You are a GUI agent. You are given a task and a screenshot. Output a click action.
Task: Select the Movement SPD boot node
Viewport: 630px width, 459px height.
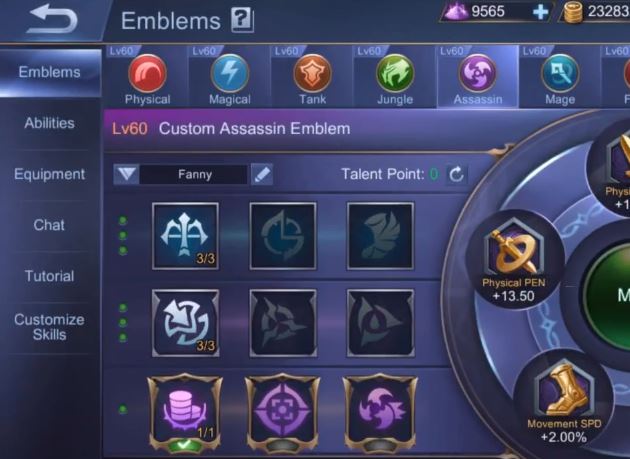(564, 400)
